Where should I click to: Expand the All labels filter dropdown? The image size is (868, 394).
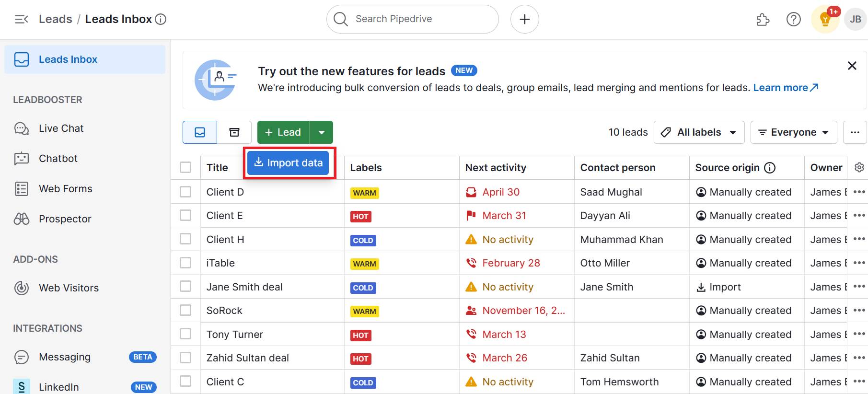(699, 132)
